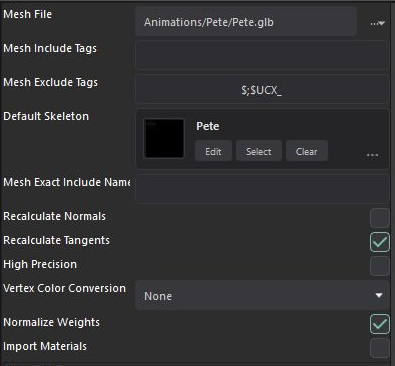395x366 pixels.
Task: Open the Vertex Color Conversion dropdown
Action: [x=262, y=295]
